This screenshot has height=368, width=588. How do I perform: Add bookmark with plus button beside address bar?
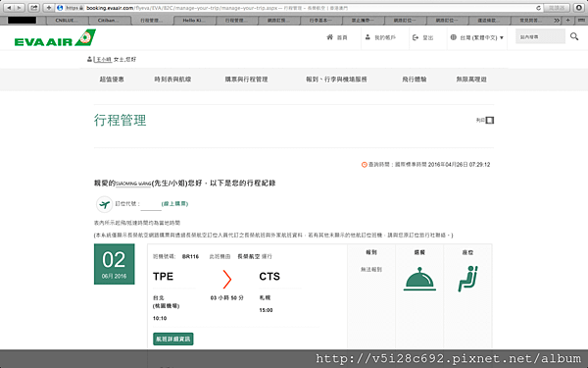[x=49, y=8]
